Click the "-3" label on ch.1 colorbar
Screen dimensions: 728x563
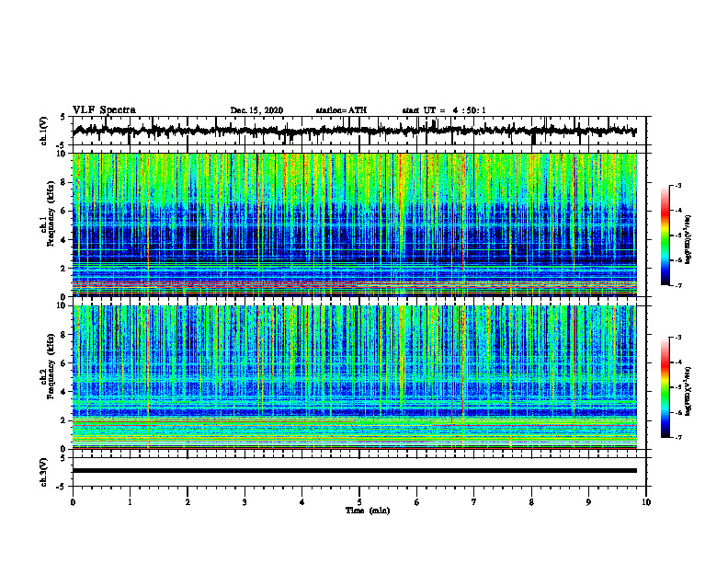(x=677, y=186)
